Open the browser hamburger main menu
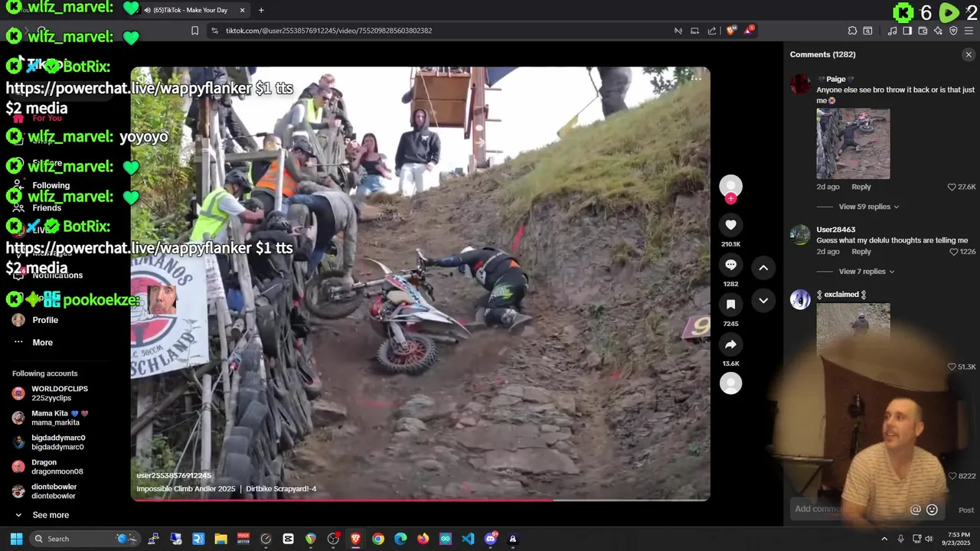The image size is (980, 551). click(x=969, y=31)
